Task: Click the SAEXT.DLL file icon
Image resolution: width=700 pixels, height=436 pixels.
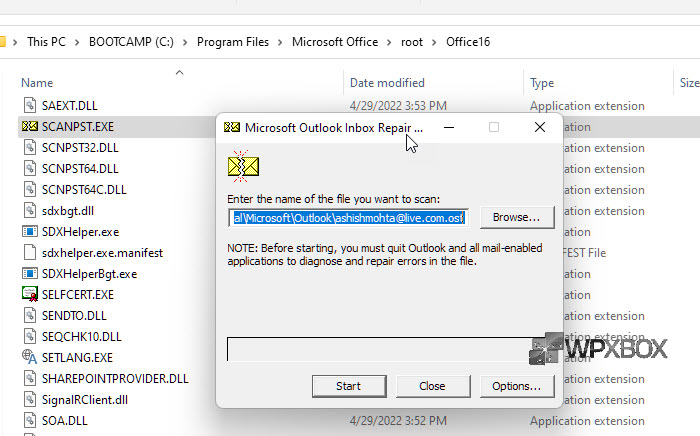Action: [29, 105]
